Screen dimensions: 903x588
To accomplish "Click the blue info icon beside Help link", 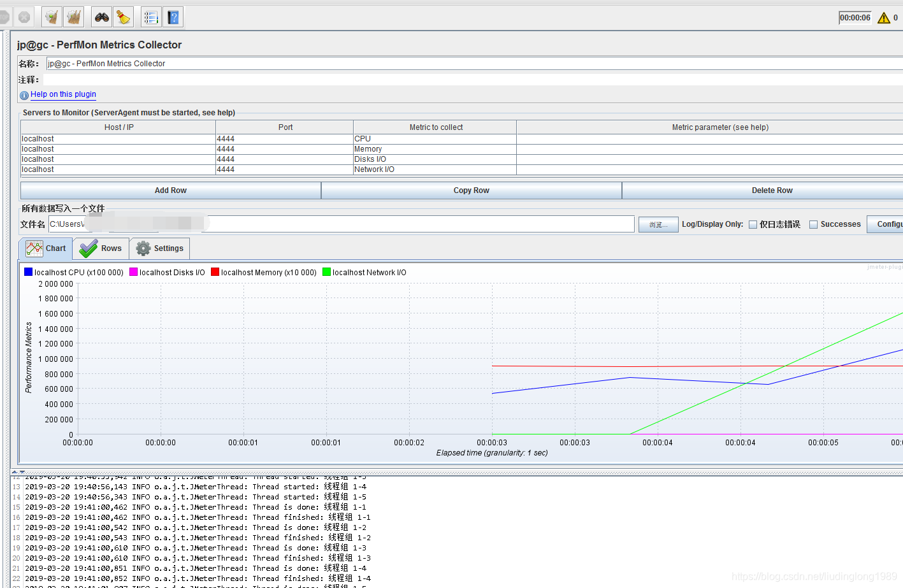I will (x=24, y=95).
